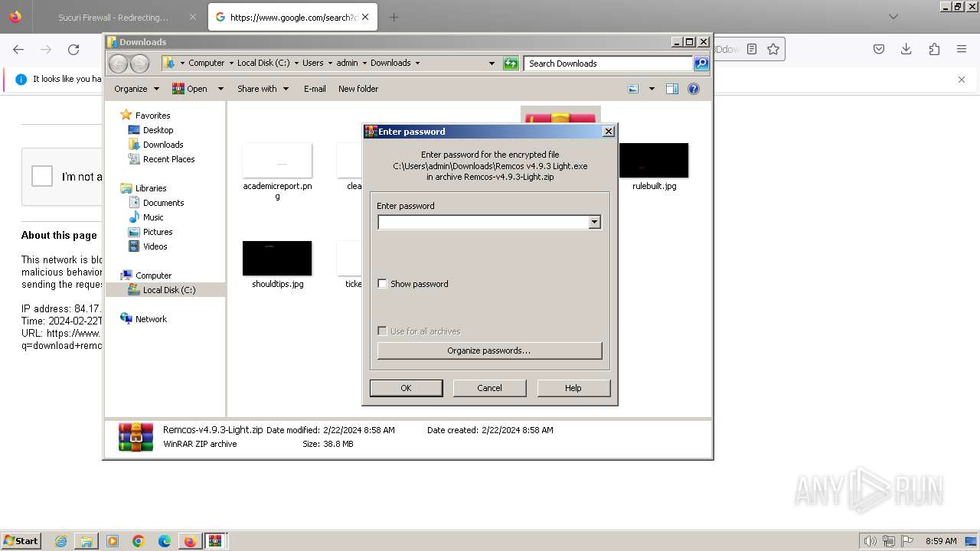Open Videos library
Screen dimensions: 980x551
point(155,246)
